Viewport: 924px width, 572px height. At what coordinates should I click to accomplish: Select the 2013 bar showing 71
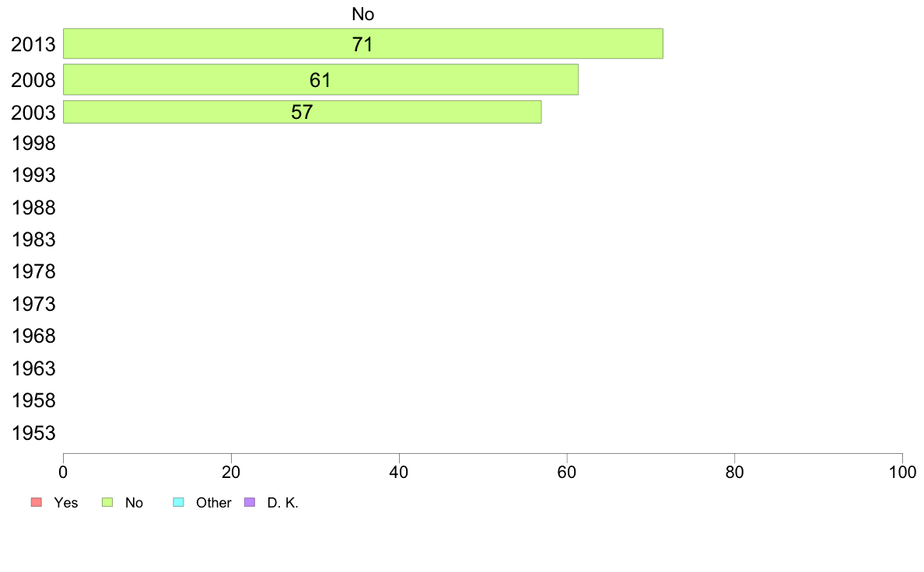(x=363, y=44)
